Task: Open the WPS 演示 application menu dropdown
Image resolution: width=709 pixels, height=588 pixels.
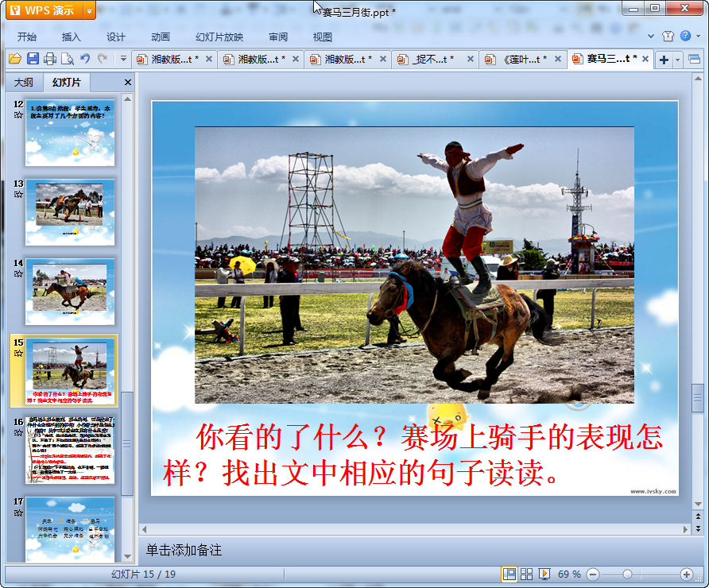Action: click(89, 10)
